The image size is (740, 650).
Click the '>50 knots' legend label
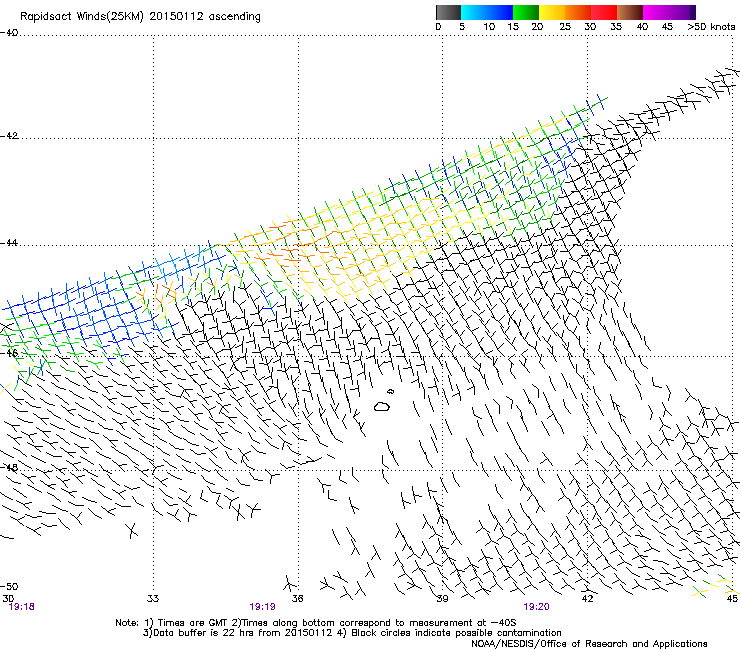[x=711, y=27]
